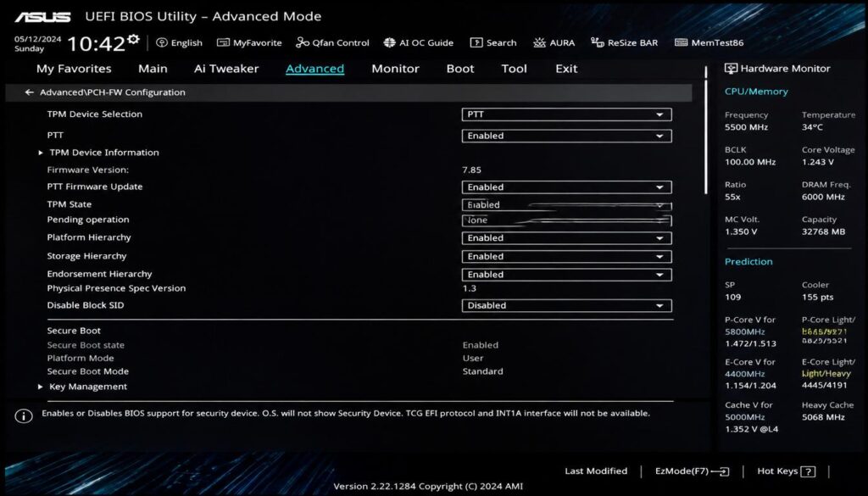Open the Pending operation dropdown
The height and width of the screenshot is (496, 868).
[566, 220]
